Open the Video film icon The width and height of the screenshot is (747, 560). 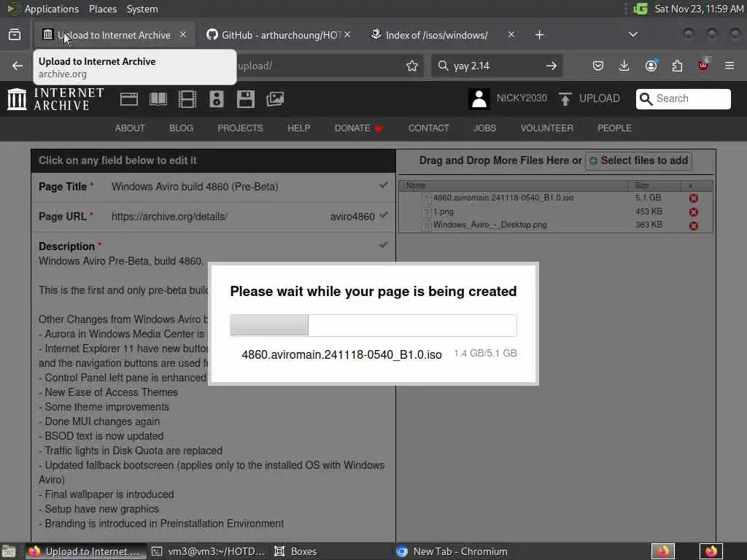tap(187, 99)
